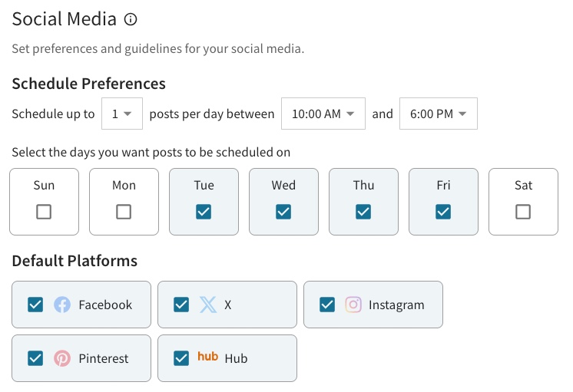Open the 10:00 AM start time dropdown
The width and height of the screenshot is (573, 392).
coord(323,114)
